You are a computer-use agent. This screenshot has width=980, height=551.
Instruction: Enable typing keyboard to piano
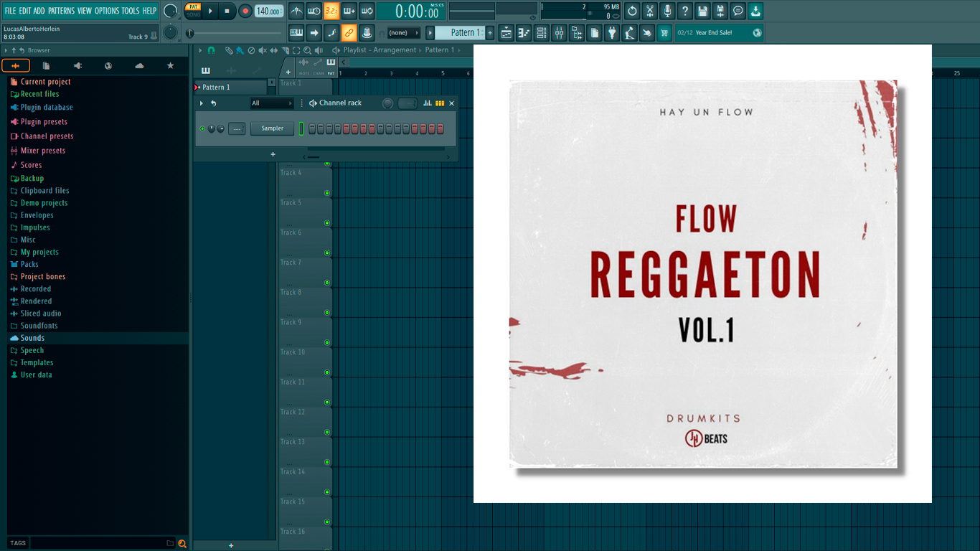tap(296, 32)
